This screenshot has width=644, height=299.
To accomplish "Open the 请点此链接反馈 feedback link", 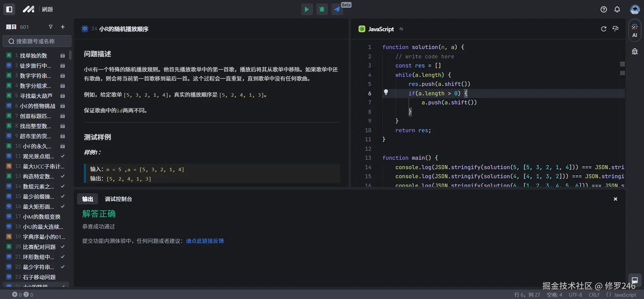I will pos(205,241).
